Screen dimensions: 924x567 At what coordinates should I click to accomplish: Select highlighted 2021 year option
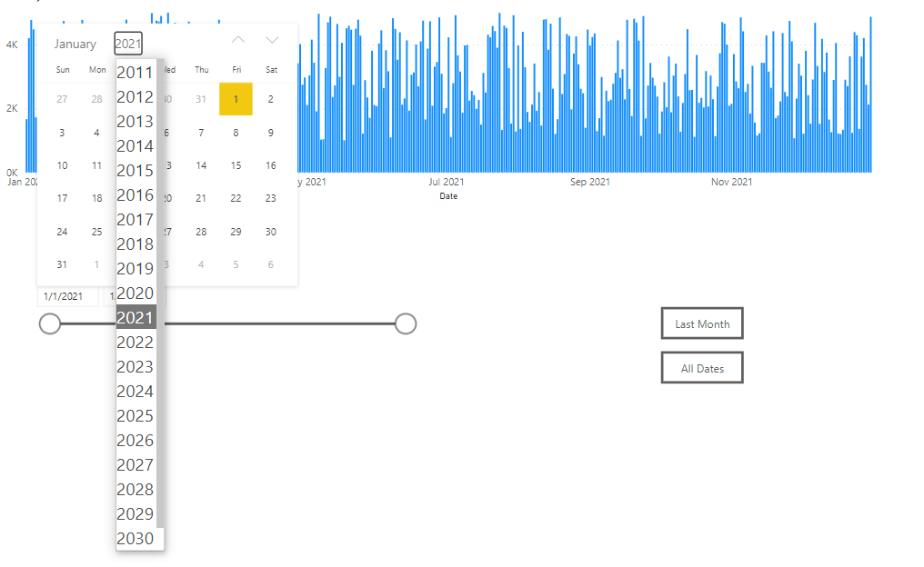pyautogui.click(x=136, y=318)
